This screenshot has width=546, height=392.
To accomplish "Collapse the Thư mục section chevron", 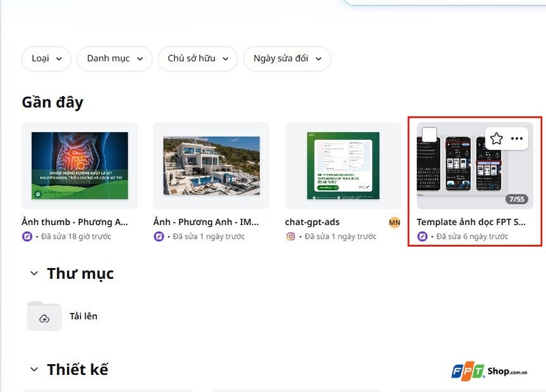I will [x=34, y=273].
